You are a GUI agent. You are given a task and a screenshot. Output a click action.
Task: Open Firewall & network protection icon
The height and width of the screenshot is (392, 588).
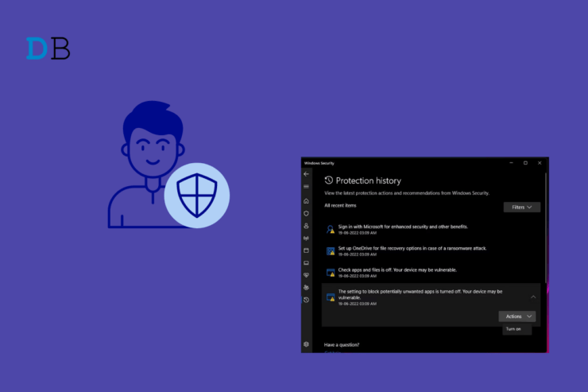pyautogui.click(x=307, y=238)
